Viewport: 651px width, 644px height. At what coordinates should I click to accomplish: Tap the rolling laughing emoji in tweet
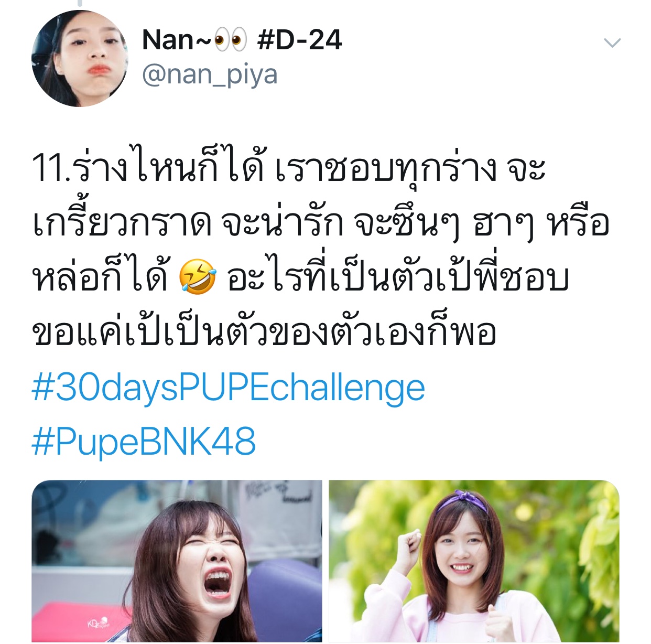(198, 276)
